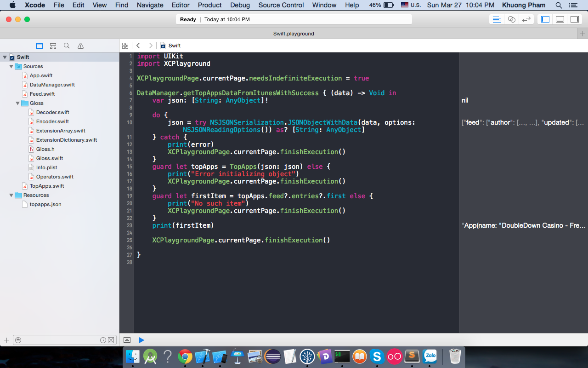
Task: Click the navigator filter field
Action: point(64,340)
